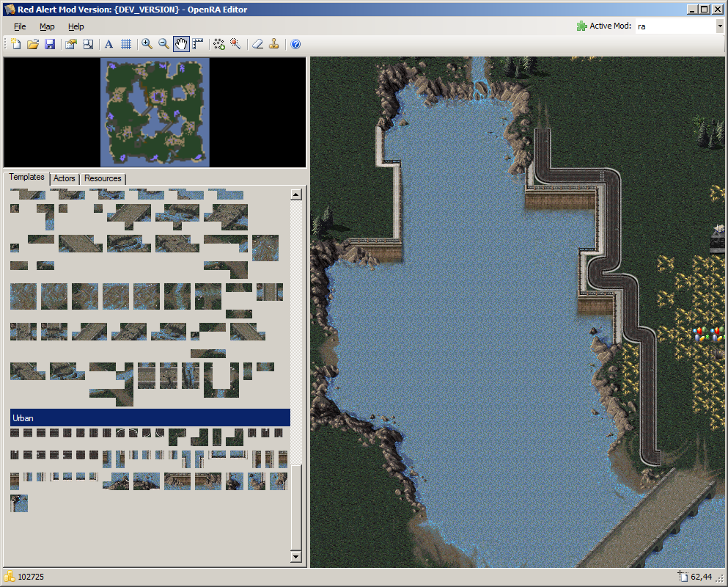Image resolution: width=728 pixels, height=587 pixels.
Task: Click the gold coins icon in status bar
Action: [10, 576]
